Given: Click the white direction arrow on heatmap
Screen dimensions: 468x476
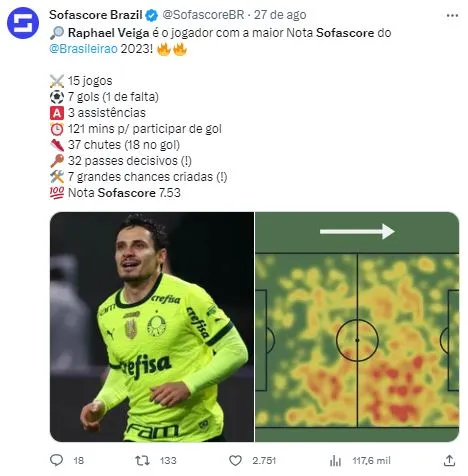Looking at the screenshot, I should click(357, 231).
